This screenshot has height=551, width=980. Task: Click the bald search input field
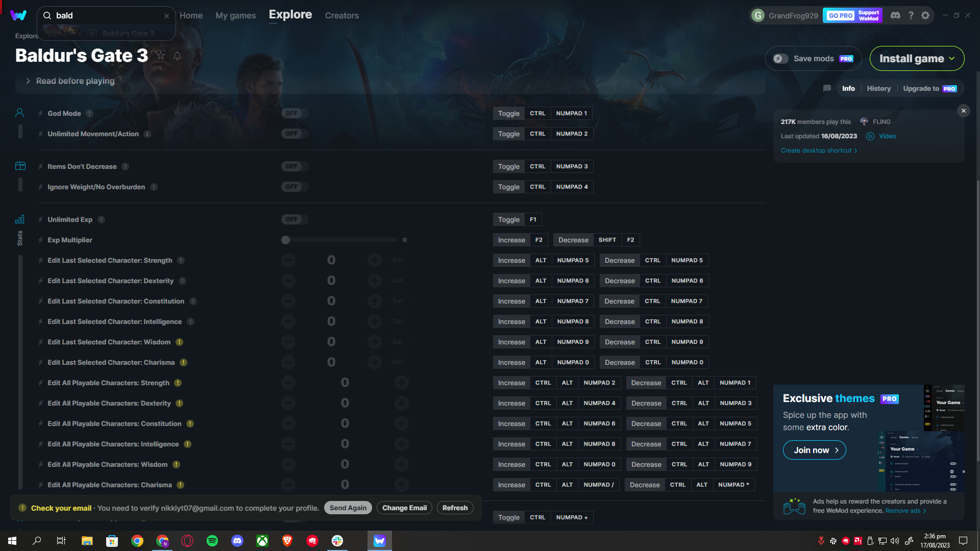pos(107,16)
